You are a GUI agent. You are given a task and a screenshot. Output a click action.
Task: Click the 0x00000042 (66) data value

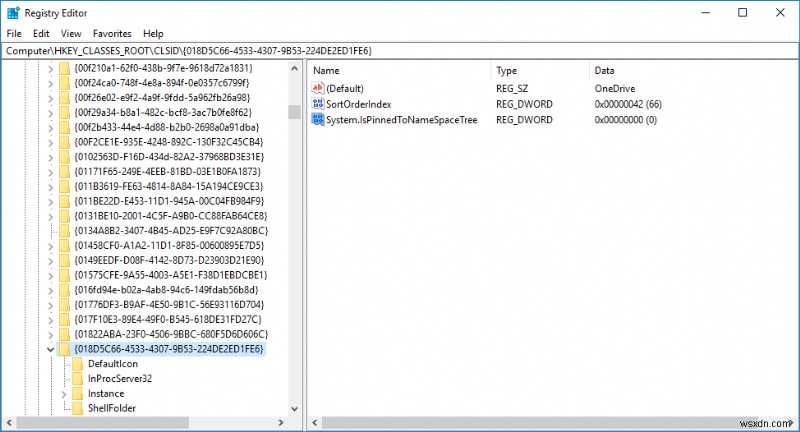pyautogui.click(x=628, y=104)
